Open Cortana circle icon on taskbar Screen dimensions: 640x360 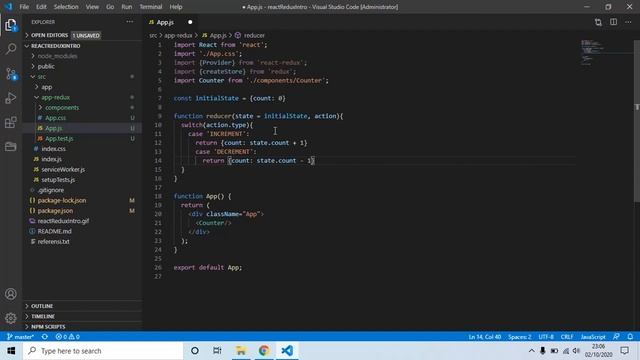tap(195, 351)
